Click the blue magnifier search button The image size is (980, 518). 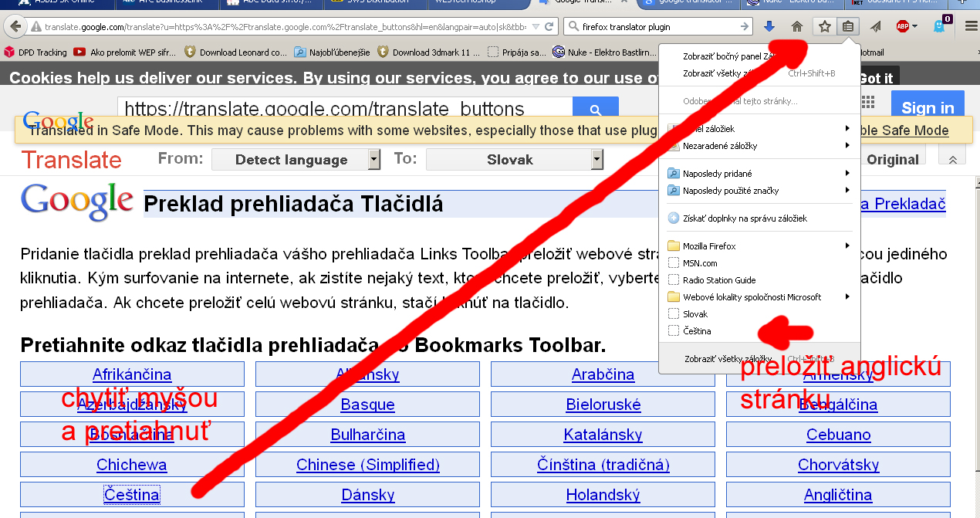[596, 109]
